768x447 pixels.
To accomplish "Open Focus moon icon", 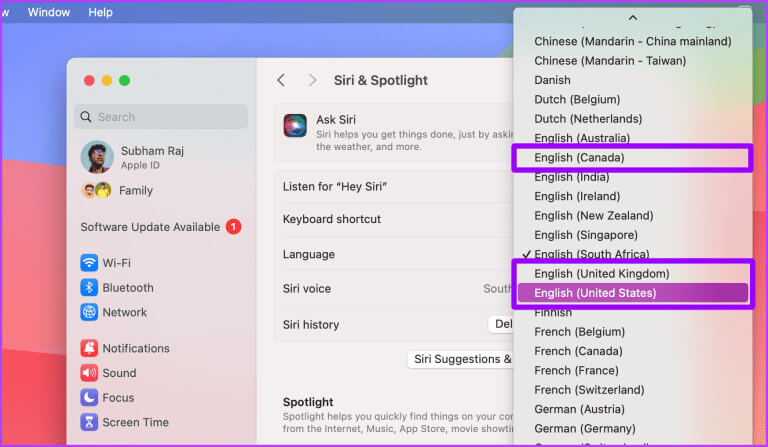I will coord(89,397).
